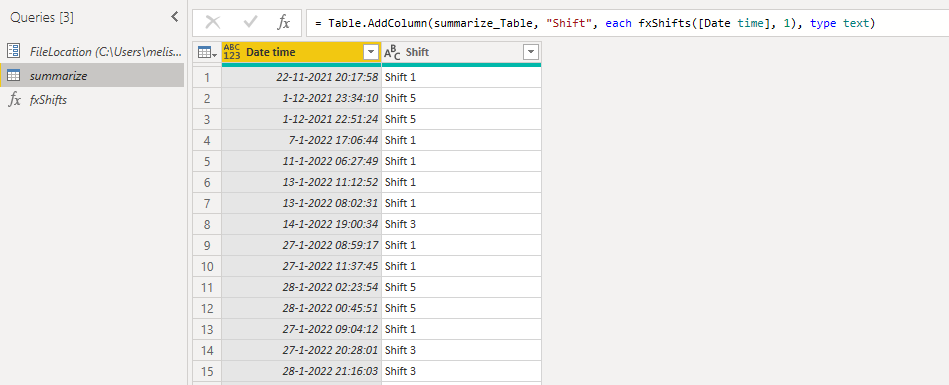This screenshot has width=949, height=385.
Task: Cancel formula edit with X icon
Action: pyautogui.click(x=212, y=23)
